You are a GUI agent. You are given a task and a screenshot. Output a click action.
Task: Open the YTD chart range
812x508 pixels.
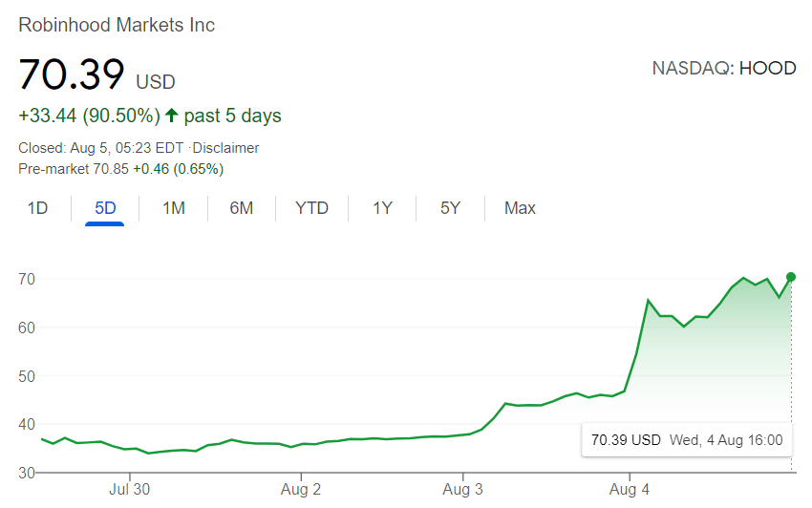click(x=311, y=207)
